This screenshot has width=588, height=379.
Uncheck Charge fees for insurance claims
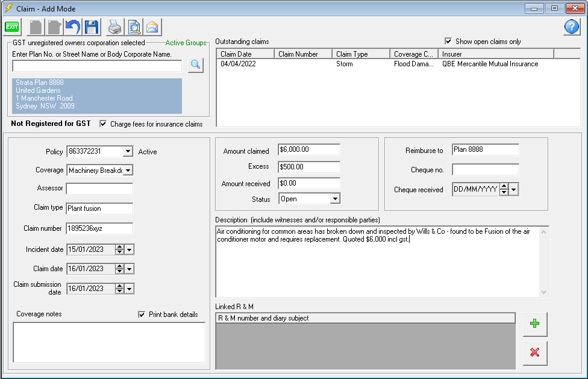[x=103, y=124]
